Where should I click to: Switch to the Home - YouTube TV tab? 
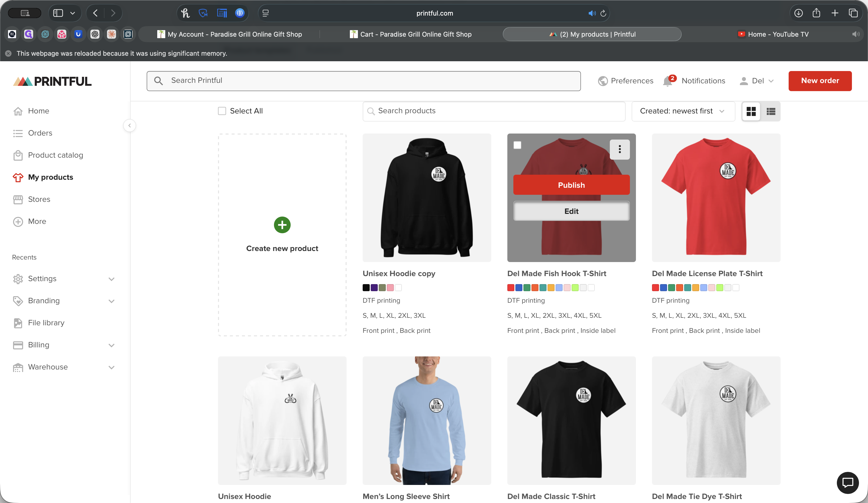click(x=778, y=34)
